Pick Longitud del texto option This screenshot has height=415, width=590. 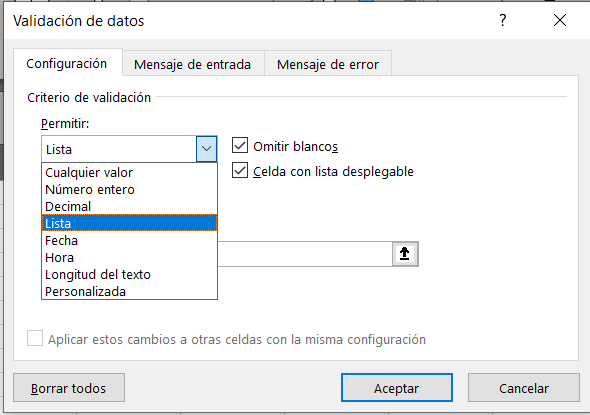(x=129, y=275)
